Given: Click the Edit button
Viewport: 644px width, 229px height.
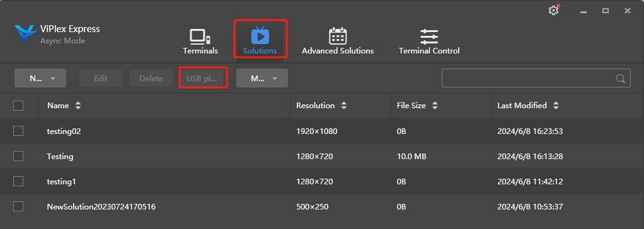Looking at the screenshot, I should (x=101, y=78).
